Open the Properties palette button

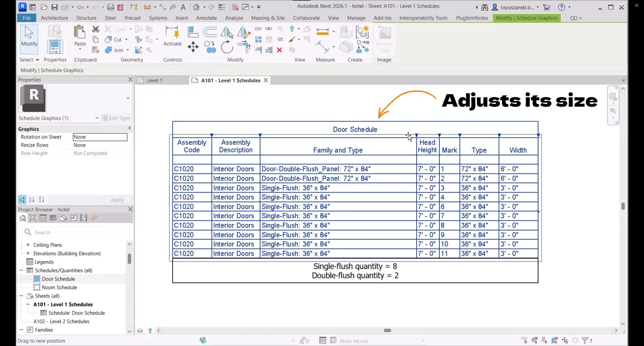(x=54, y=47)
